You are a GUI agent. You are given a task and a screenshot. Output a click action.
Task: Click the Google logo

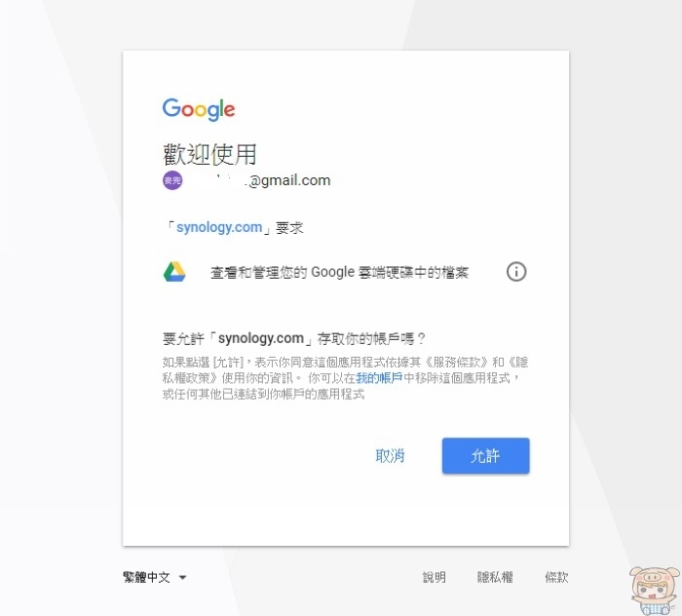tap(199, 109)
